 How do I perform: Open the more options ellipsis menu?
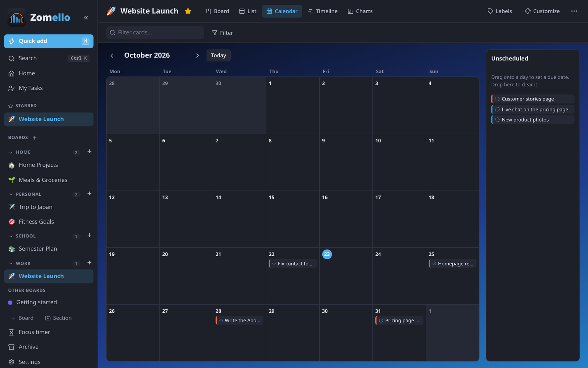574,11
